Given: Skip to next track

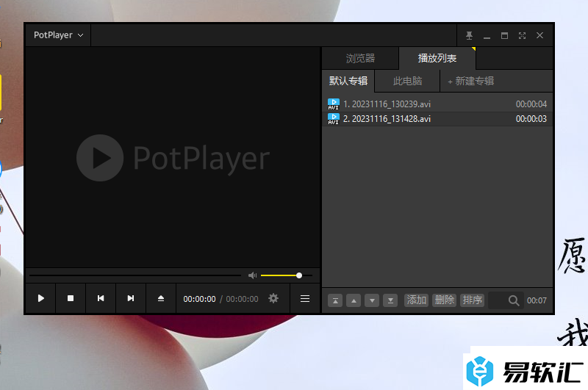Looking at the screenshot, I should 131,298.
